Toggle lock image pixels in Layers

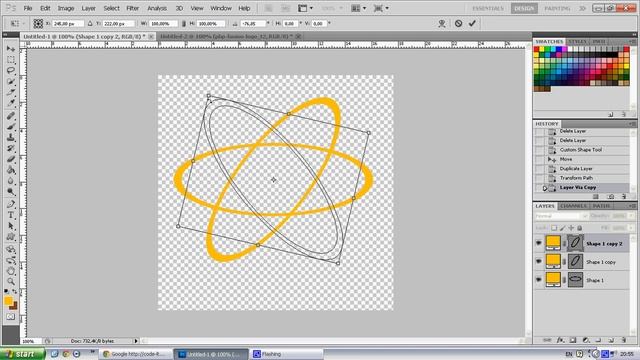(562, 228)
